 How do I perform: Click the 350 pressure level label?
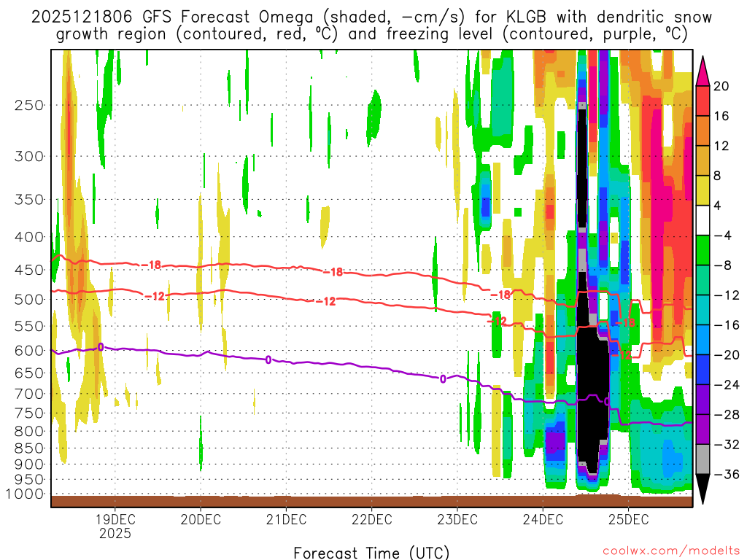29,199
